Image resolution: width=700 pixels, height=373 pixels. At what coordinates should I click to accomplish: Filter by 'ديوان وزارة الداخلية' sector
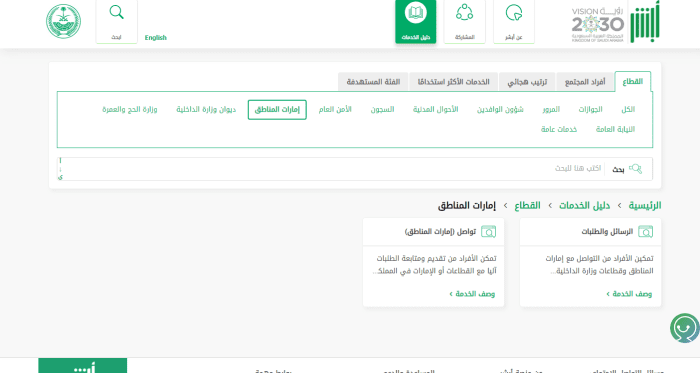click(x=206, y=109)
